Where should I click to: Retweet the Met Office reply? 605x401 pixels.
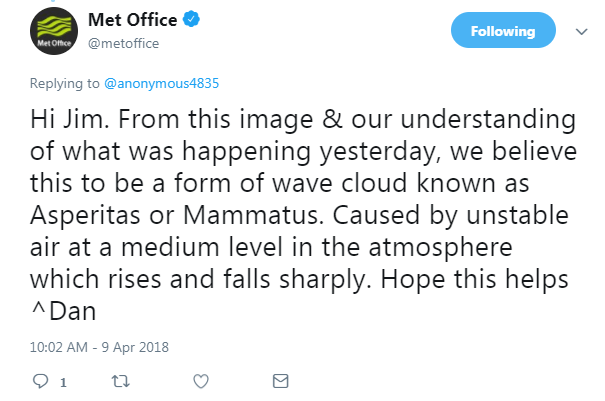(x=120, y=381)
